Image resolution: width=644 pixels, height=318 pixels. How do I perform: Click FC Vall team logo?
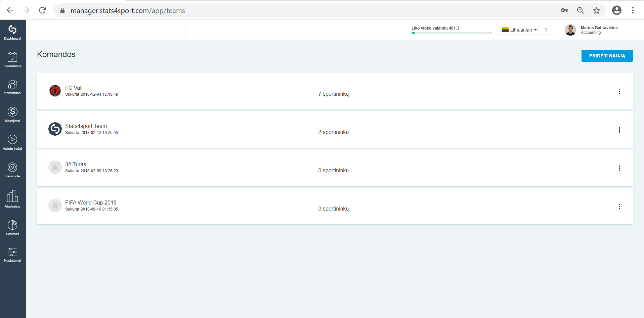pyautogui.click(x=55, y=91)
